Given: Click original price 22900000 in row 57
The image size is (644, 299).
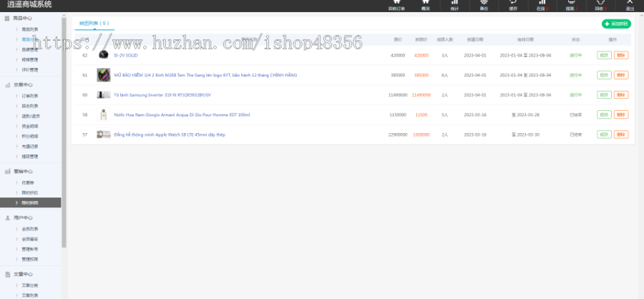Looking at the screenshot, I should point(398,134).
